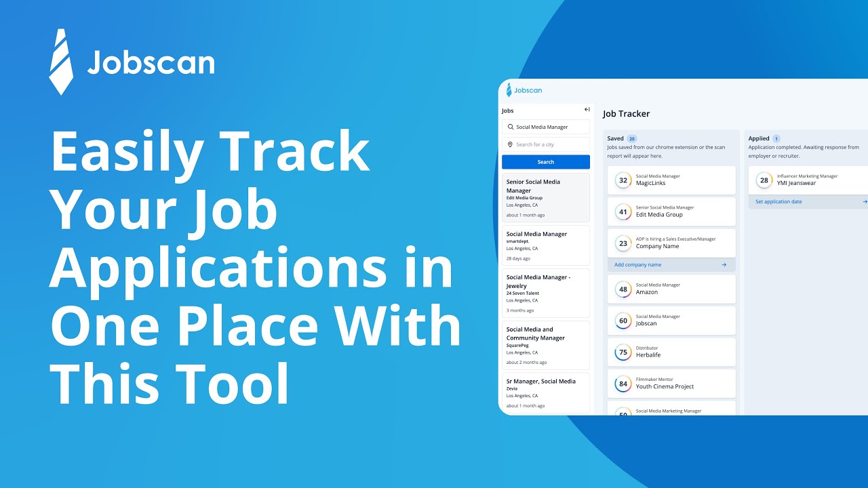Click the about 2 months ago timestamp

click(x=526, y=363)
